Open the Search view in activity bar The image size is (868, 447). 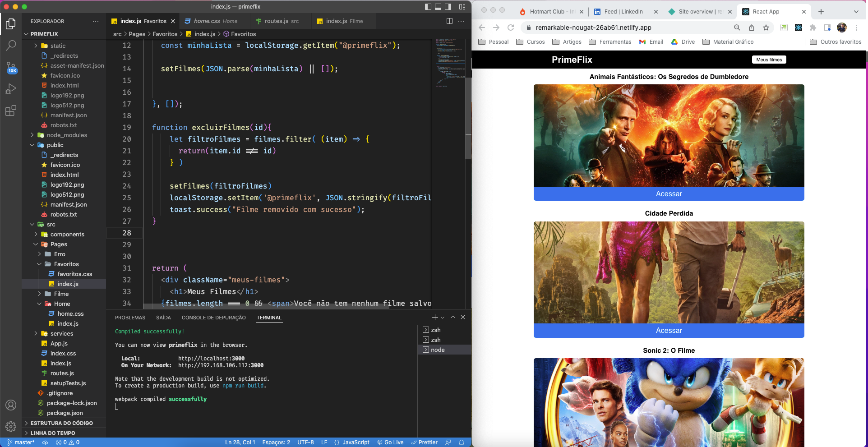pos(11,45)
